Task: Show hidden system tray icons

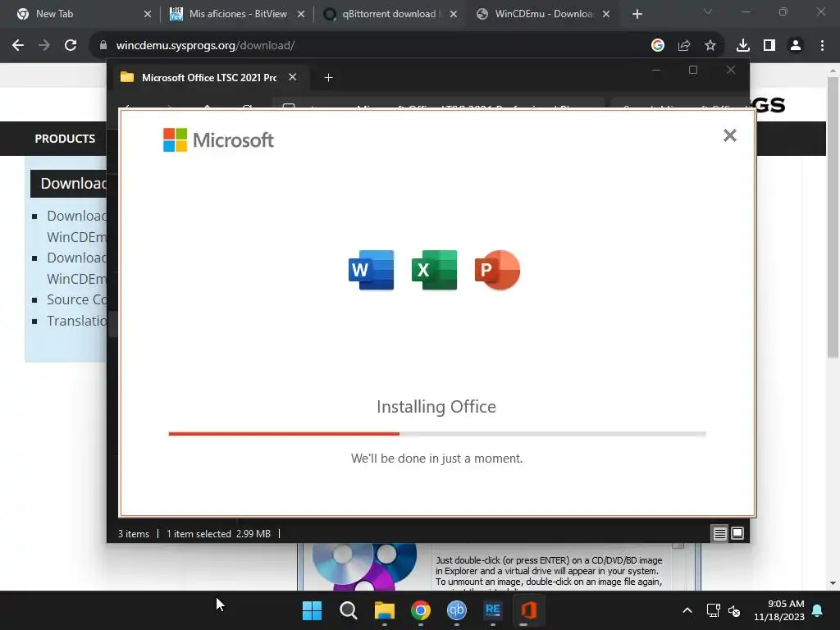Action: pos(687,610)
